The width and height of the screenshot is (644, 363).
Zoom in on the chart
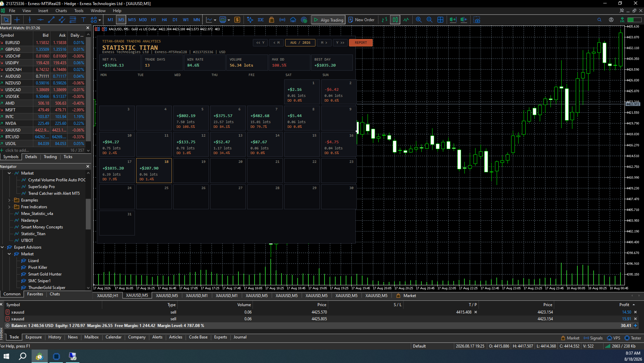click(419, 20)
